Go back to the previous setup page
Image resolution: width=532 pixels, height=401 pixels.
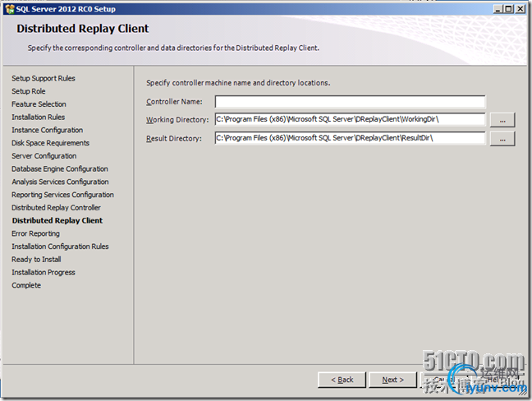[x=342, y=380]
